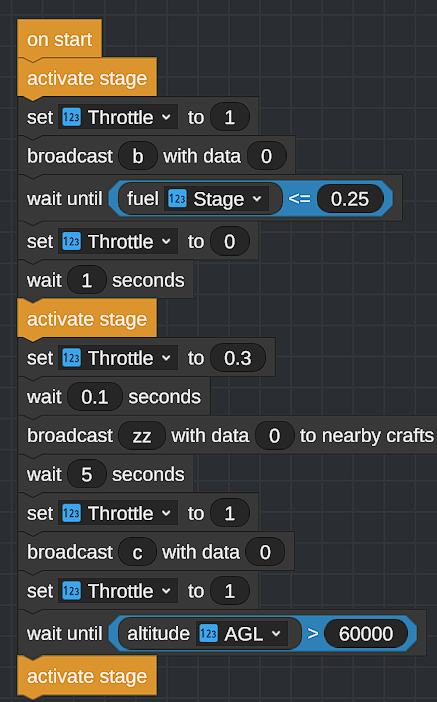Open the Throttle dropdown in the set to 0.3 block

118,358
